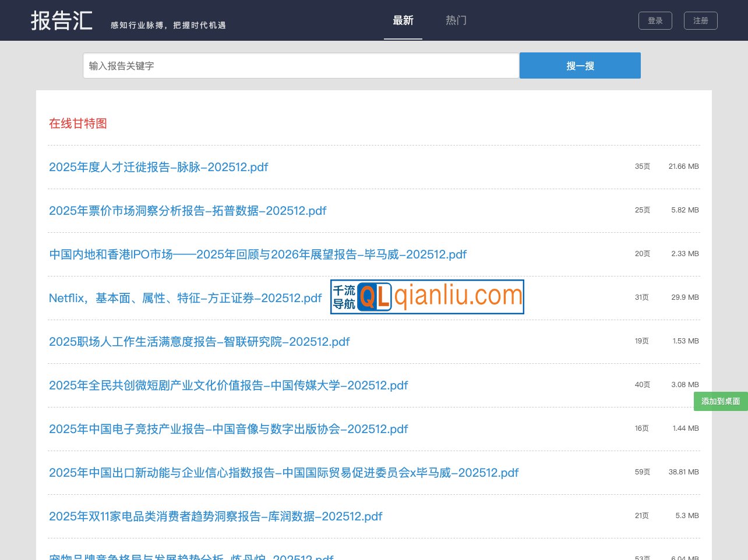
Task: Open 2025年度人才迁徙报告 脉脉 PDF
Action: click(158, 167)
